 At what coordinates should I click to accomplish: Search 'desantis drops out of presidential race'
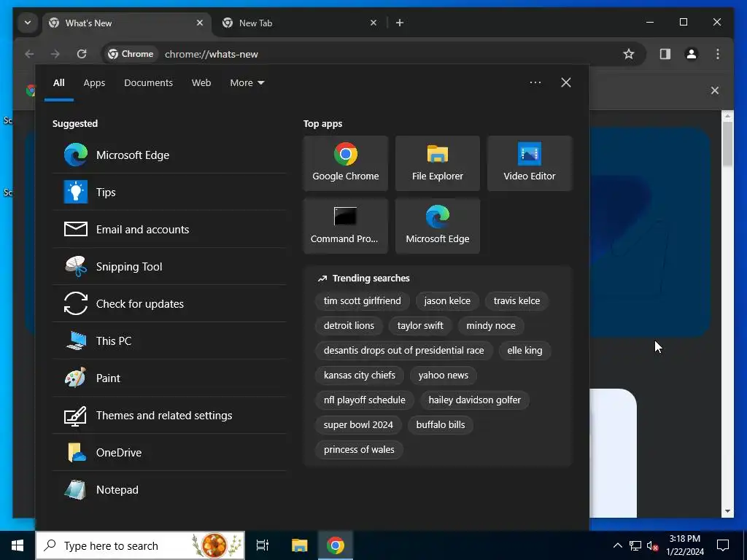[403, 351]
